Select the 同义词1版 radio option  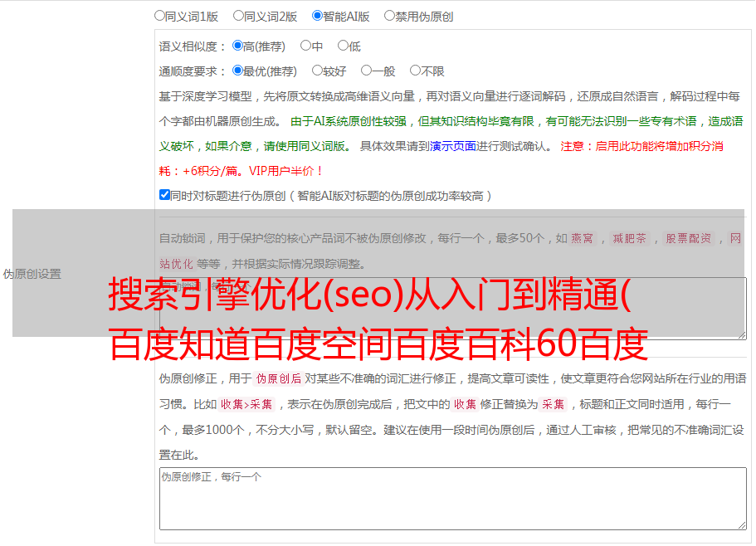159,16
